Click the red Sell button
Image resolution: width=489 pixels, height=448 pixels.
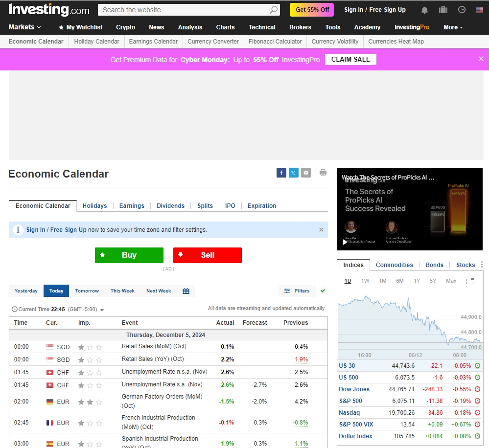coord(208,255)
